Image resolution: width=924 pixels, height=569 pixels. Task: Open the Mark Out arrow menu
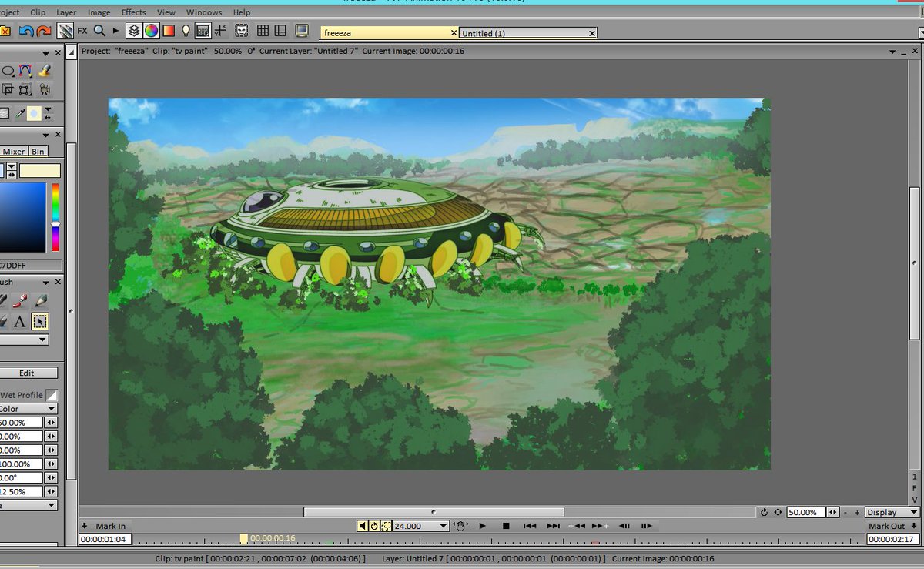(x=914, y=526)
